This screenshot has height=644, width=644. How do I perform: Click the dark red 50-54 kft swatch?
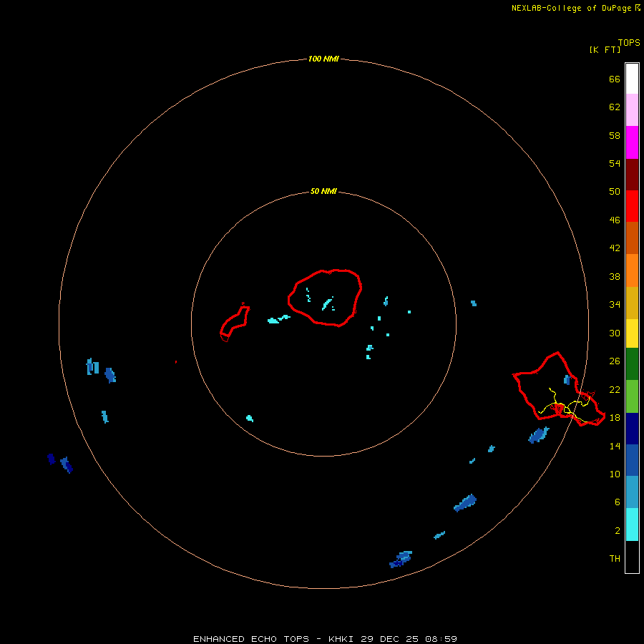coord(632,174)
